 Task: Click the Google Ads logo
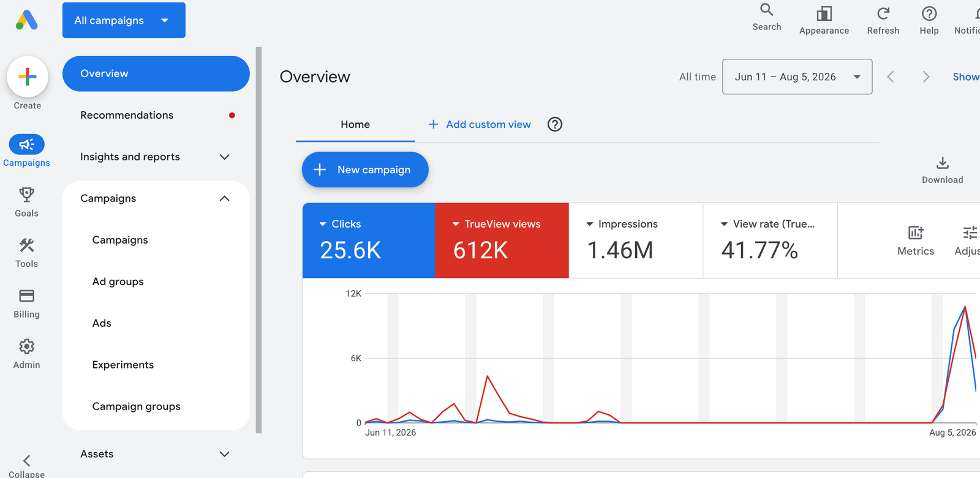coord(27,20)
